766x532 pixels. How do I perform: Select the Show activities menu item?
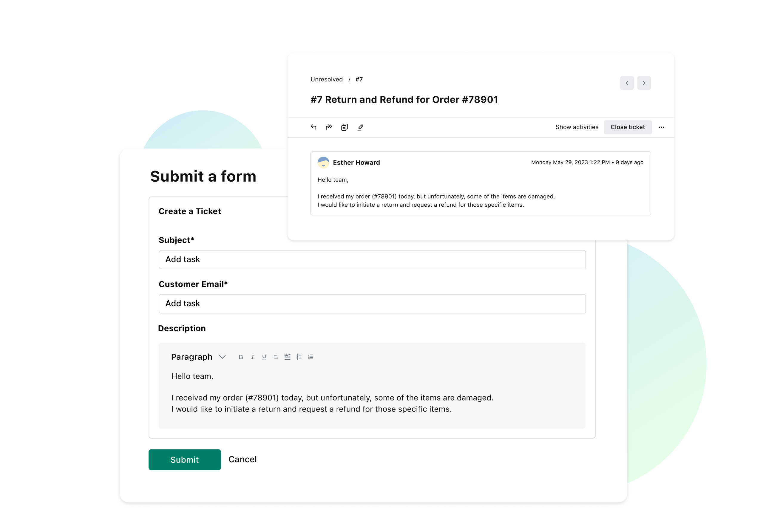click(x=576, y=127)
